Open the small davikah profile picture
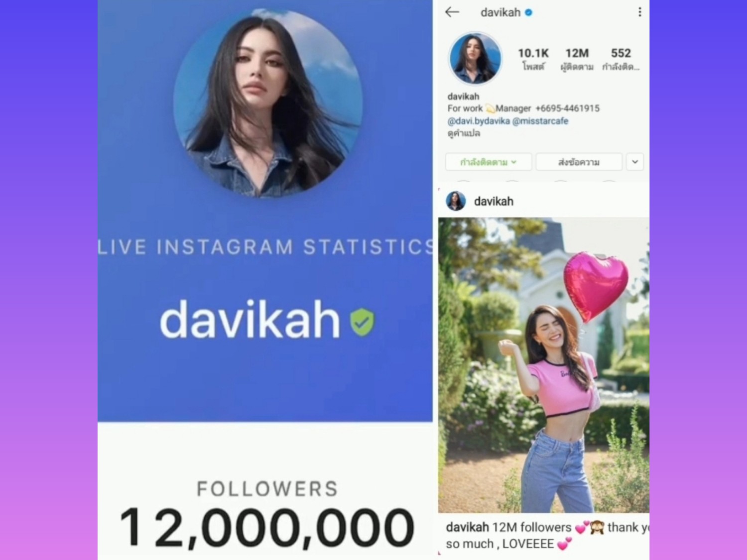This screenshot has width=747, height=560. point(475,58)
